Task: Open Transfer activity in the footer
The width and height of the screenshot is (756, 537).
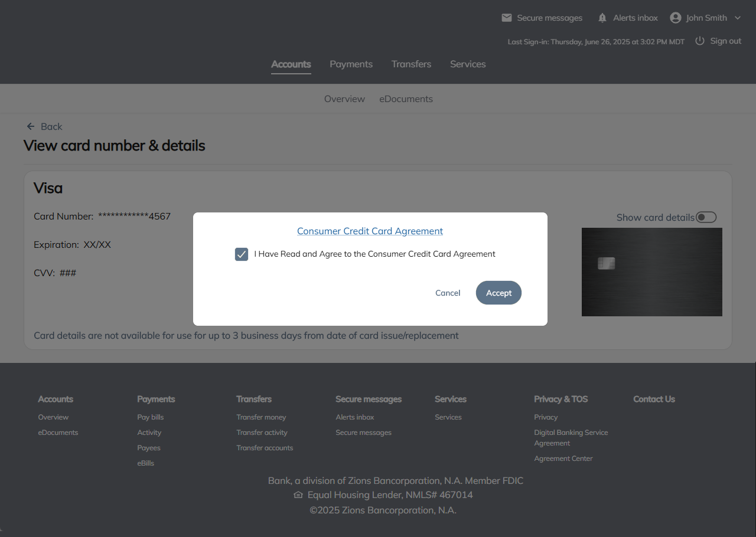Action: coord(262,433)
